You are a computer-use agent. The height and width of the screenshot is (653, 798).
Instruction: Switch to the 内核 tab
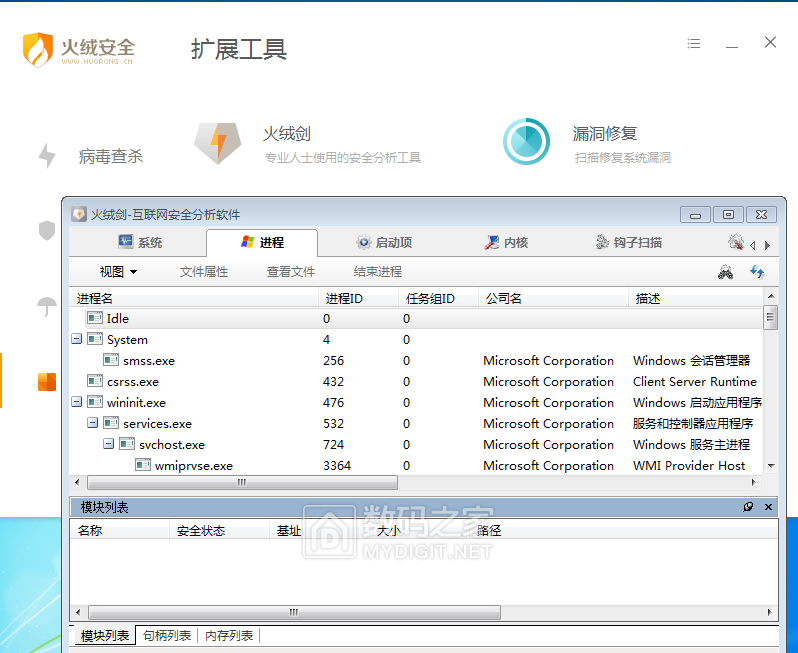[x=506, y=242]
